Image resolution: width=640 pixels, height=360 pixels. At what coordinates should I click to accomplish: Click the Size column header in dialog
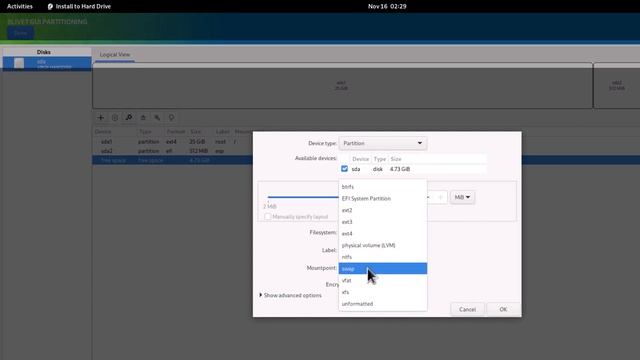tap(396, 159)
